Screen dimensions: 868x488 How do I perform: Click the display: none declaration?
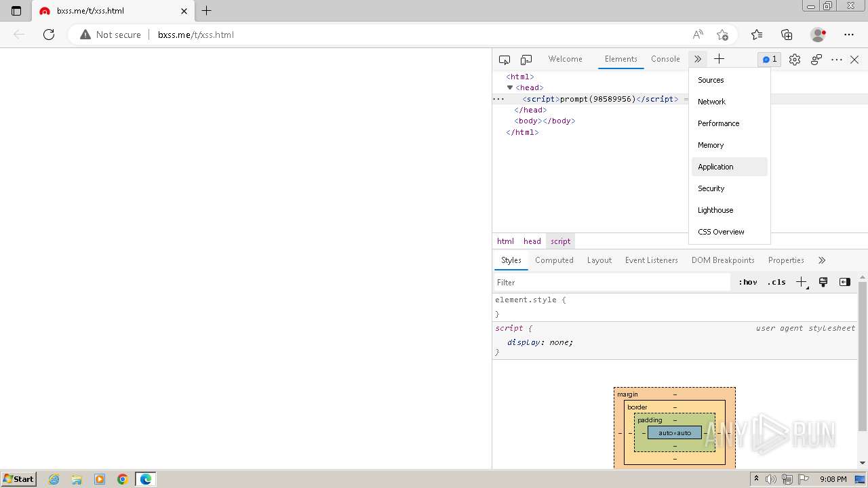(540, 342)
